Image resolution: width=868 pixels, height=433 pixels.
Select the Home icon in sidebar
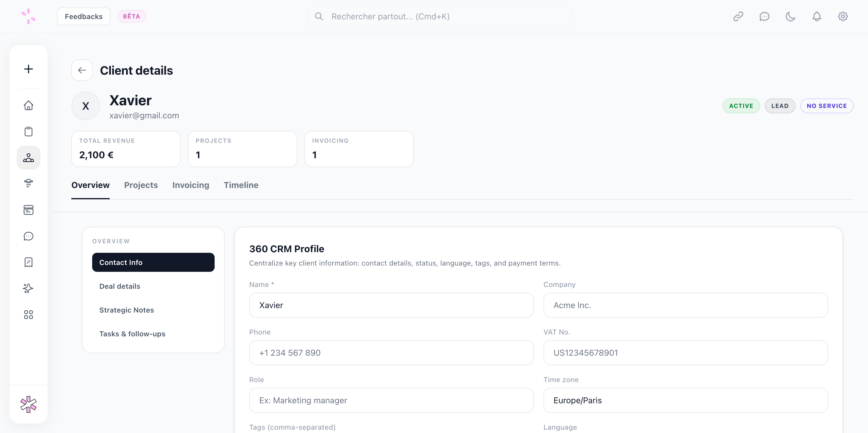tap(28, 105)
